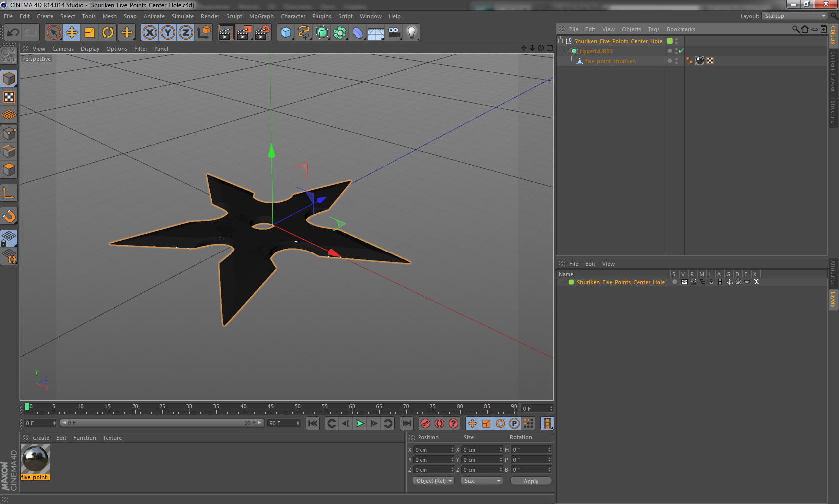Open the deformer objects icon

click(358, 33)
